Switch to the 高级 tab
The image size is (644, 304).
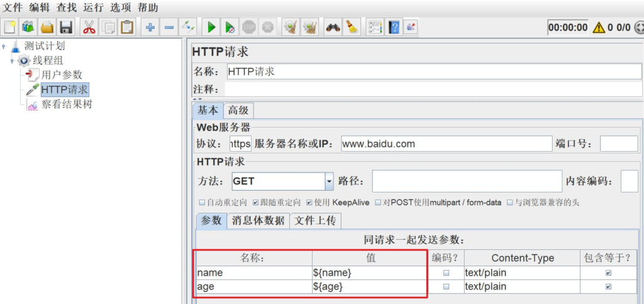[238, 110]
